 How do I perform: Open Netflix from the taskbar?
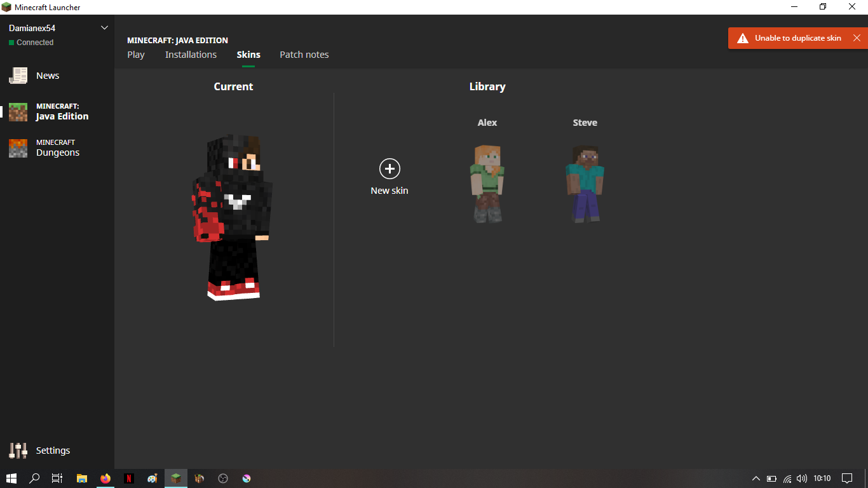(x=129, y=478)
